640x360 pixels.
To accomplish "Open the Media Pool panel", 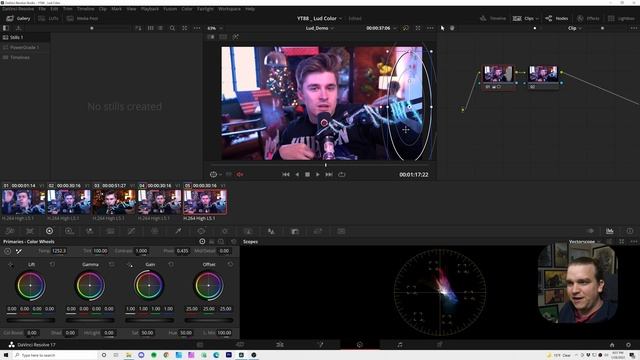I will (82, 18).
